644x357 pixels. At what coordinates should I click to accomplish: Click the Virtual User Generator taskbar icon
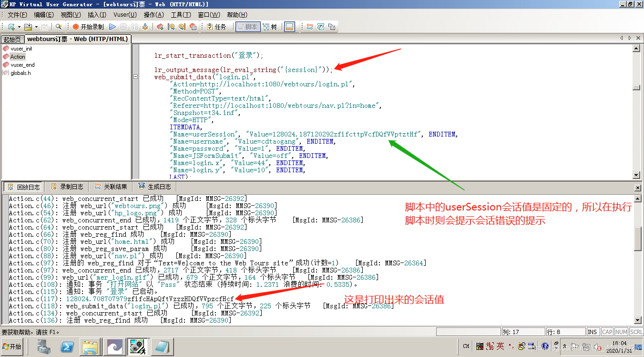[x=138, y=346]
